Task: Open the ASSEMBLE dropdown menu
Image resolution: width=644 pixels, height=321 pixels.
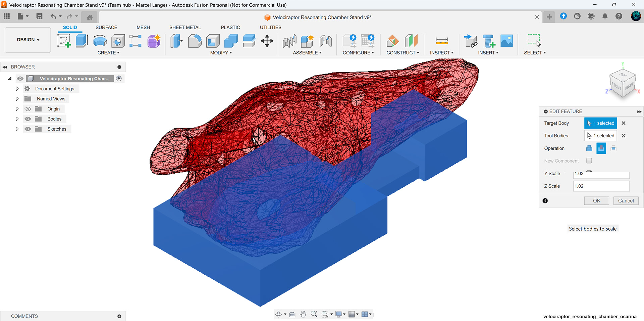Action: point(307,53)
